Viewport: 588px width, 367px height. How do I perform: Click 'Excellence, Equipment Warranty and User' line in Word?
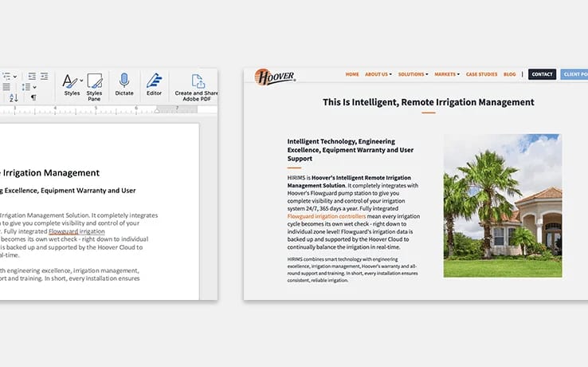[70, 191]
